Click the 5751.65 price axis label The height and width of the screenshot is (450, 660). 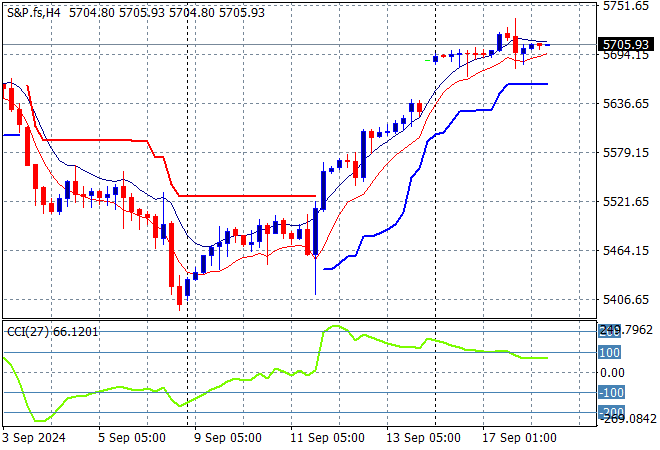click(x=625, y=6)
